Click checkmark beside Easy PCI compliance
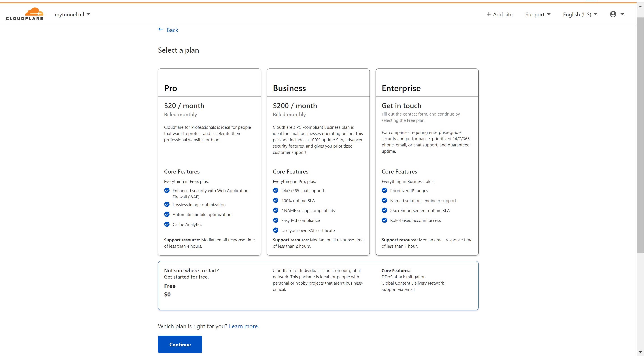Viewport: 644px width, 356px height. [x=276, y=220]
